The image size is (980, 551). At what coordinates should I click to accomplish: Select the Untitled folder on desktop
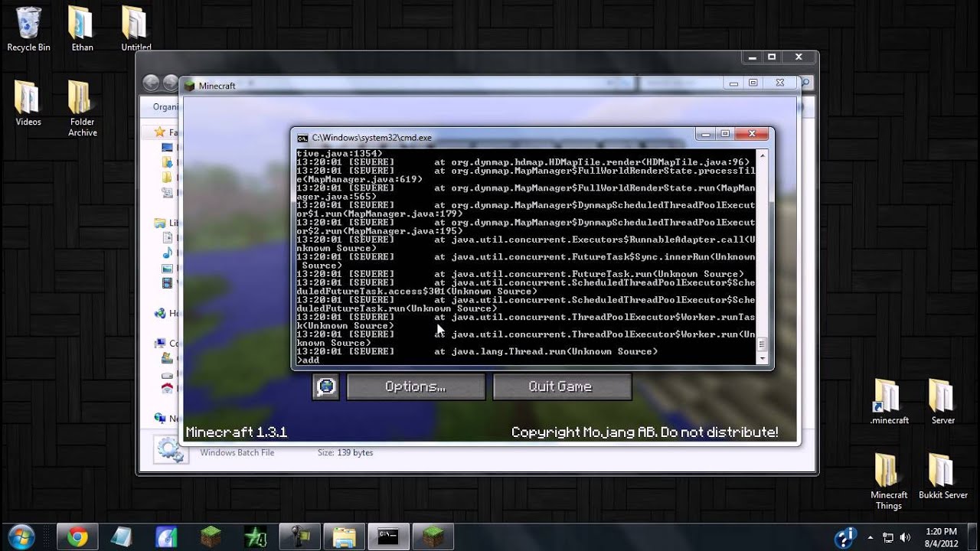coord(136,29)
